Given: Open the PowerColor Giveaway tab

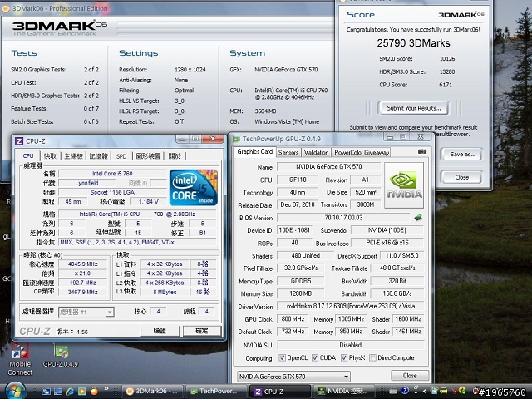Looking at the screenshot, I should (x=362, y=153).
